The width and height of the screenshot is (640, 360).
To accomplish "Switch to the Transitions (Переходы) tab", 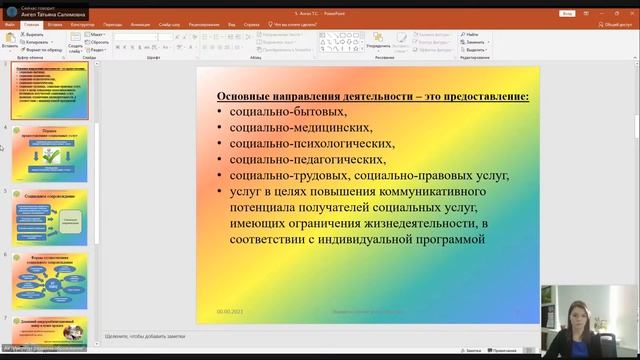I will coord(112,24).
